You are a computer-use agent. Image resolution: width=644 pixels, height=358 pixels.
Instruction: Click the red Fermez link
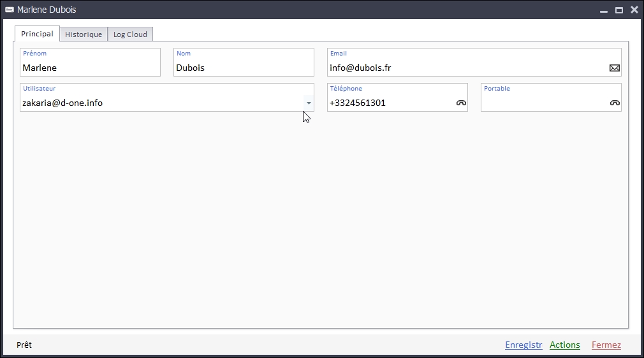point(606,345)
